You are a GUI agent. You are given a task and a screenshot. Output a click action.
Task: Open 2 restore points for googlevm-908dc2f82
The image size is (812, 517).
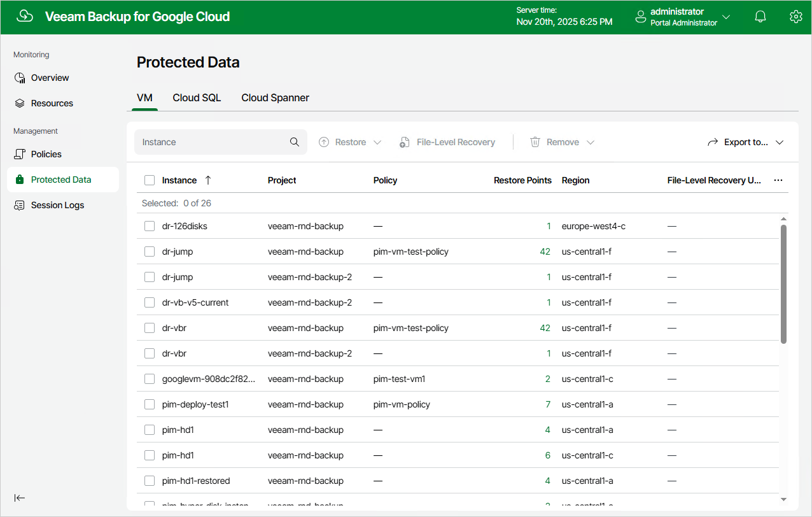[x=548, y=379]
